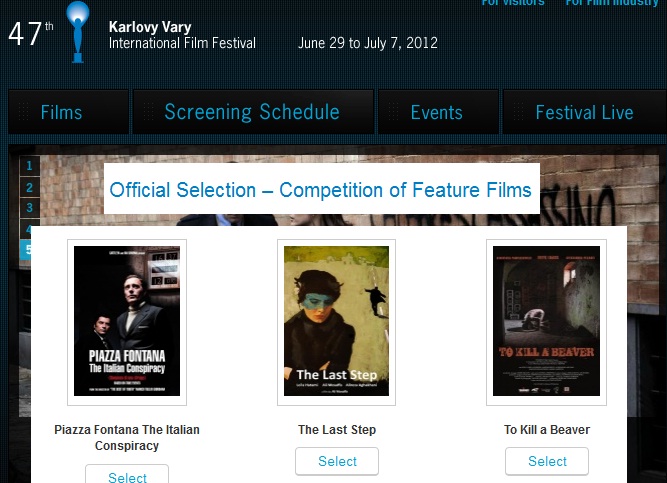The width and height of the screenshot is (667, 483).
Task: Click the Piazza Fontana movie poster
Action: (127, 321)
